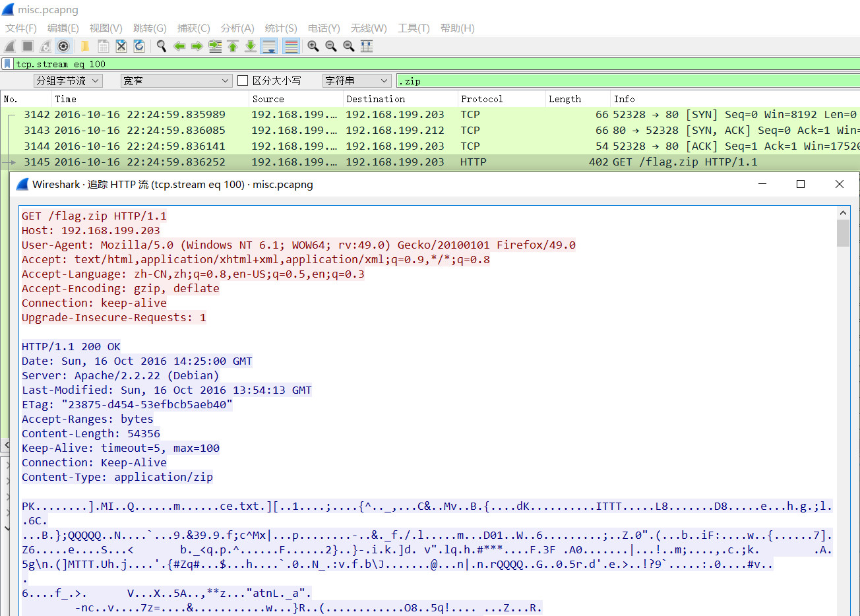This screenshot has width=860, height=616.
Task: Stop the running capture
Action: (x=27, y=46)
